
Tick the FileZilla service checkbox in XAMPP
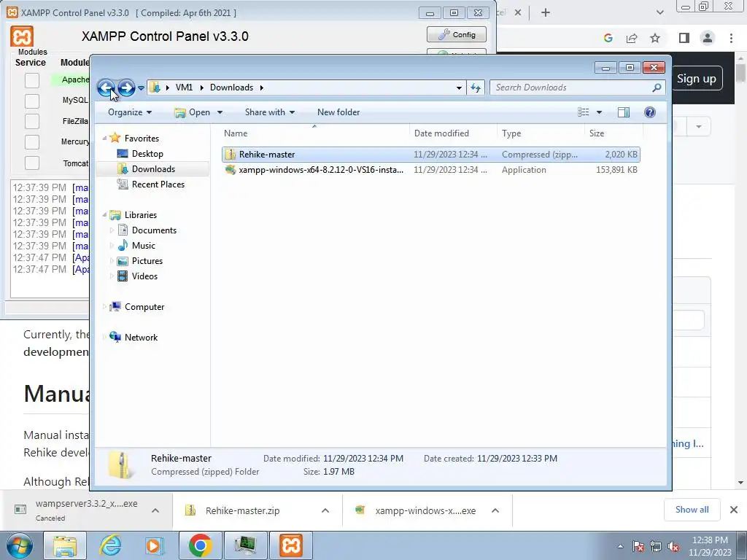(32, 122)
